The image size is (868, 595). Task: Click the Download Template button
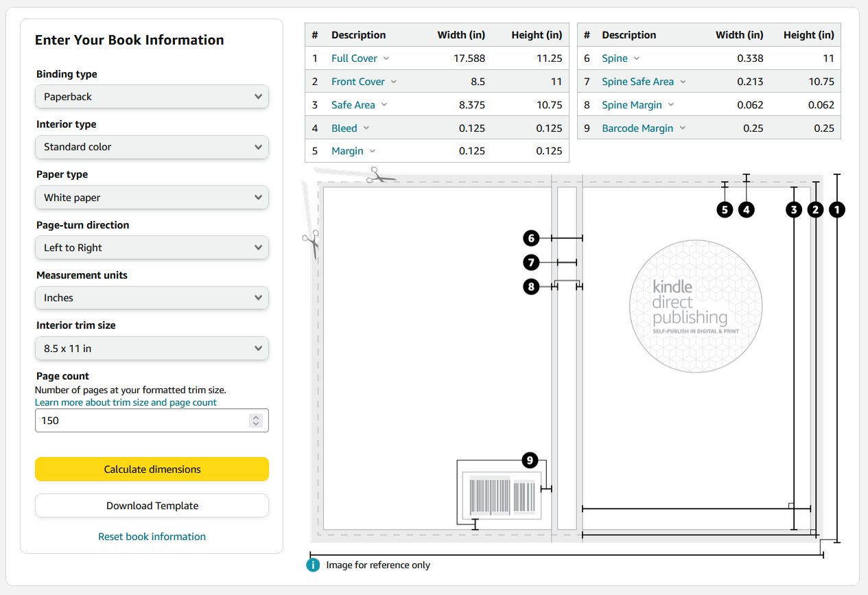(x=152, y=506)
